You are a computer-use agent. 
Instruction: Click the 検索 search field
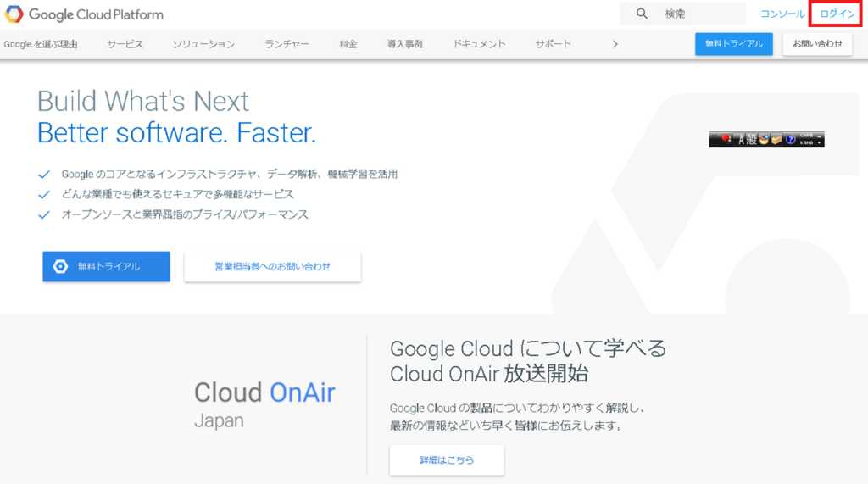[x=682, y=14]
